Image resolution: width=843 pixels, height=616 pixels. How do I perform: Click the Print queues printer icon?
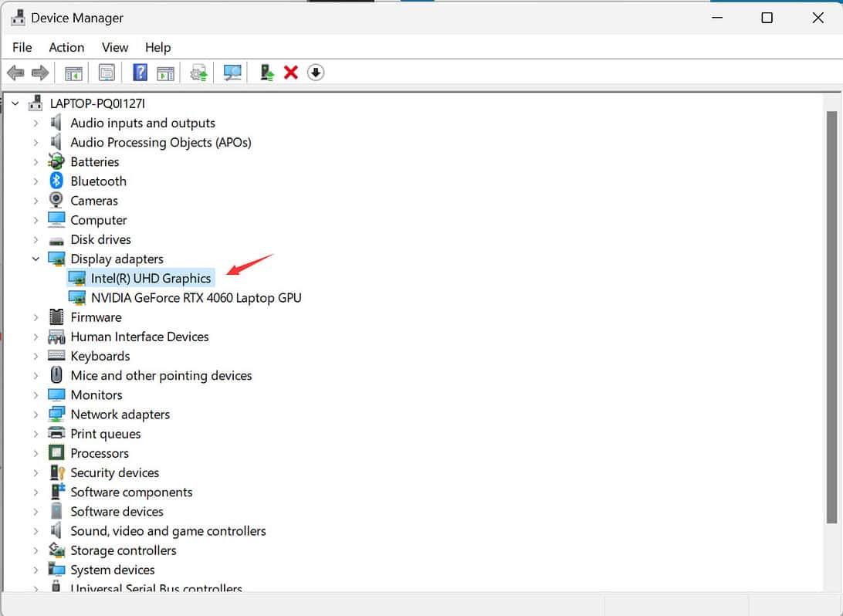pos(56,433)
